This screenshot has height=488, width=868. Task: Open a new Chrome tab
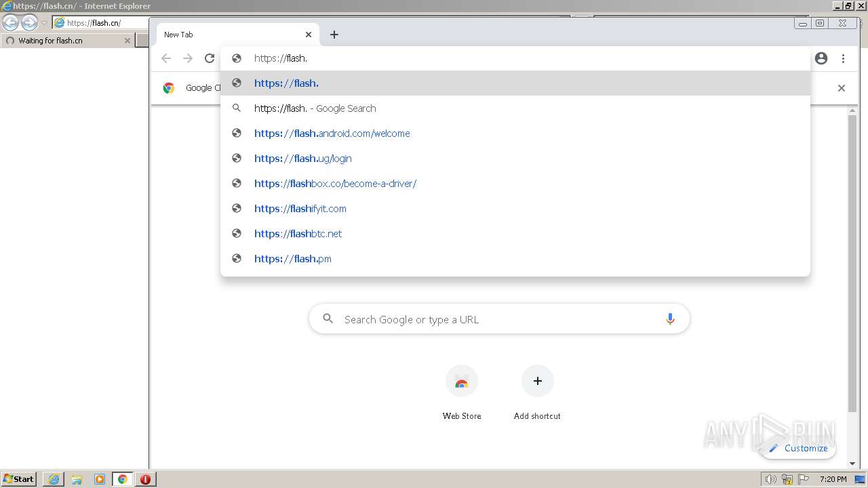coord(334,35)
